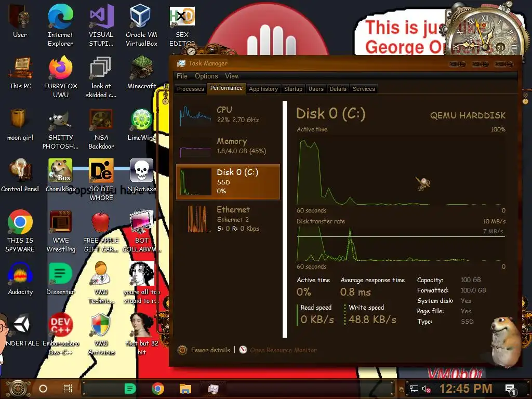Open Chrome from the taskbar
532x399 pixels.
[x=158, y=389]
